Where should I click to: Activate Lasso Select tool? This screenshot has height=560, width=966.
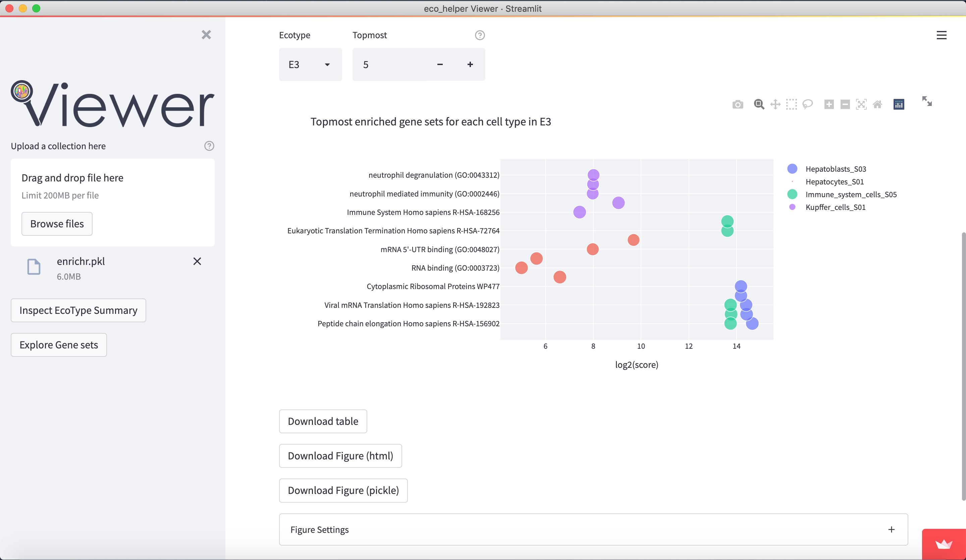pos(808,104)
